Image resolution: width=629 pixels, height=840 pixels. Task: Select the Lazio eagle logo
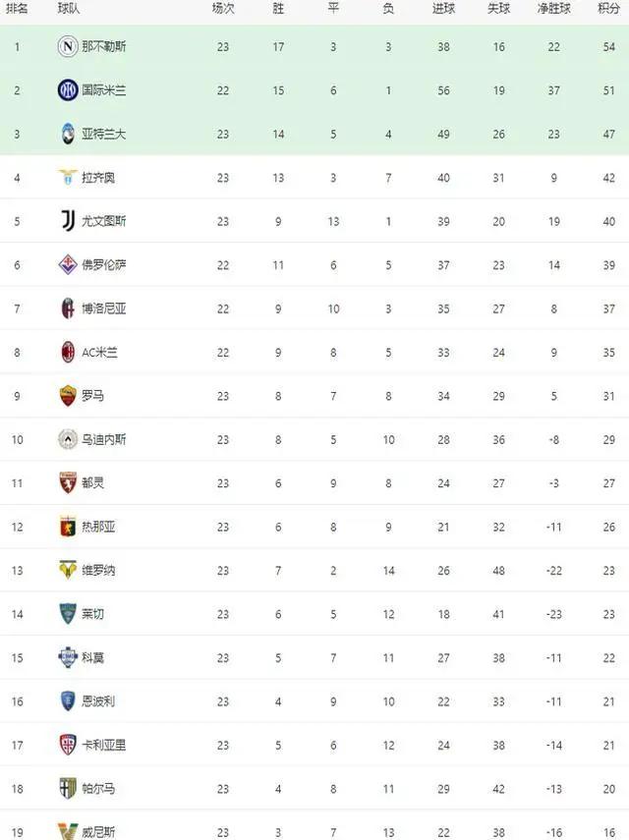click(68, 177)
